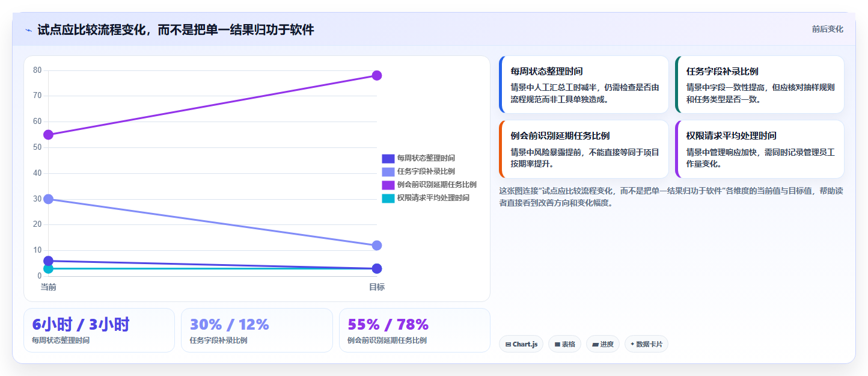868x376 pixels.
Task: Click legend text 权限请求平均处理时间
Action: (x=433, y=198)
